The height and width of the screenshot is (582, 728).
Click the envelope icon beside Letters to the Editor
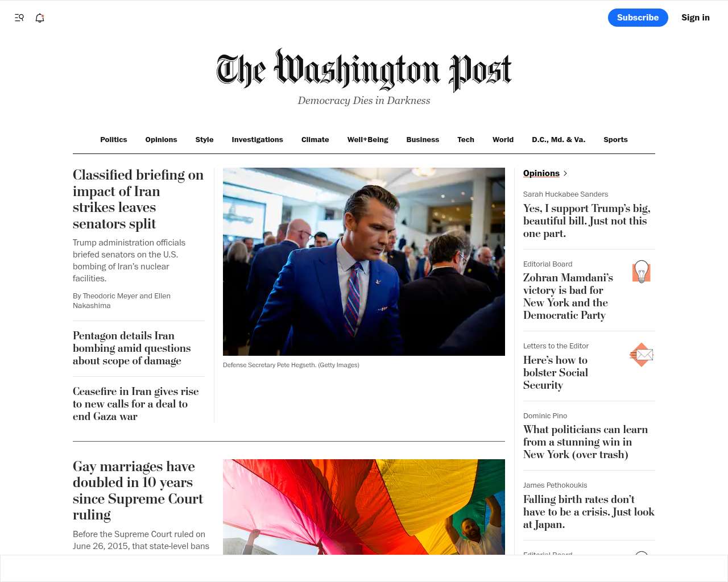pos(642,355)
